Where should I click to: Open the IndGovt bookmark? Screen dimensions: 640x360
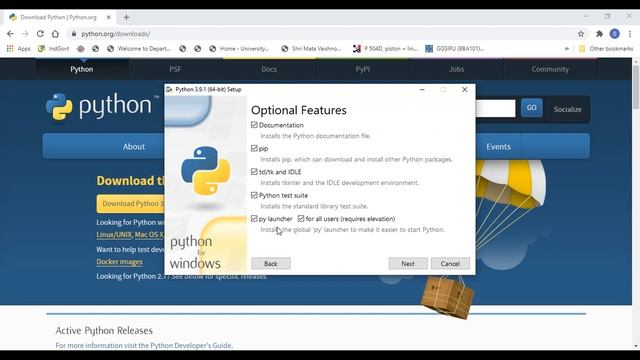coord(53,49)
